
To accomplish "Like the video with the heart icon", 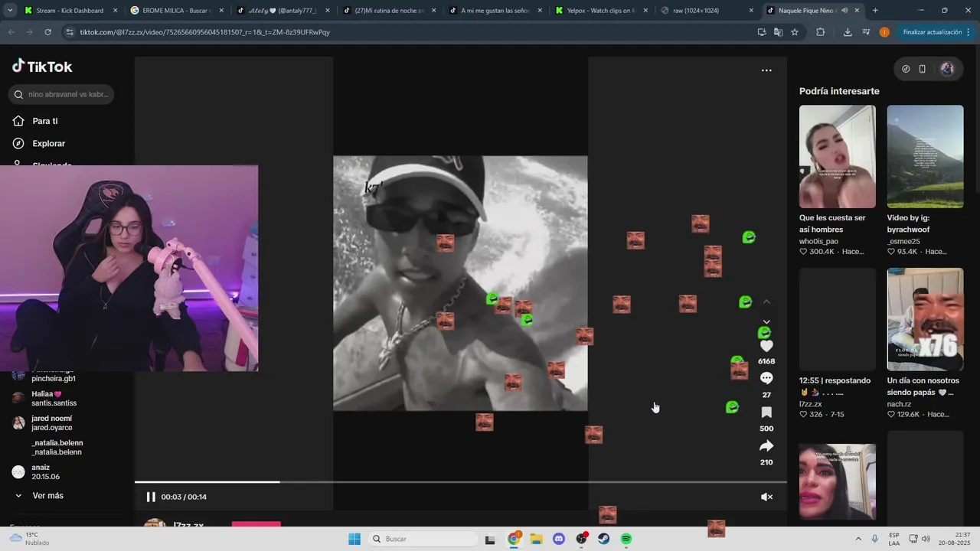I will coord(766,346).
